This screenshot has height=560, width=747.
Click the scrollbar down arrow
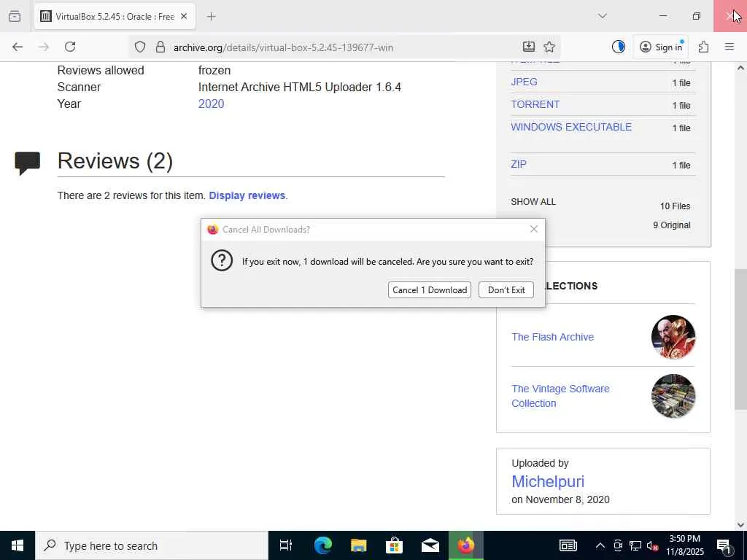(740, 525)
